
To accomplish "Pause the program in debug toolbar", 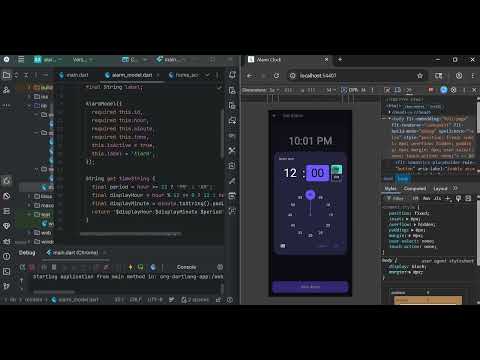I will pos(54,267).
